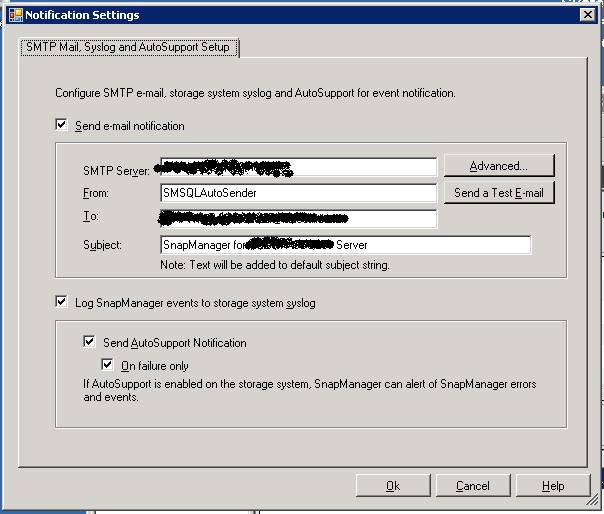Click the To recipient address field
This screenshot has height=514, width=604.
[298, 218]
